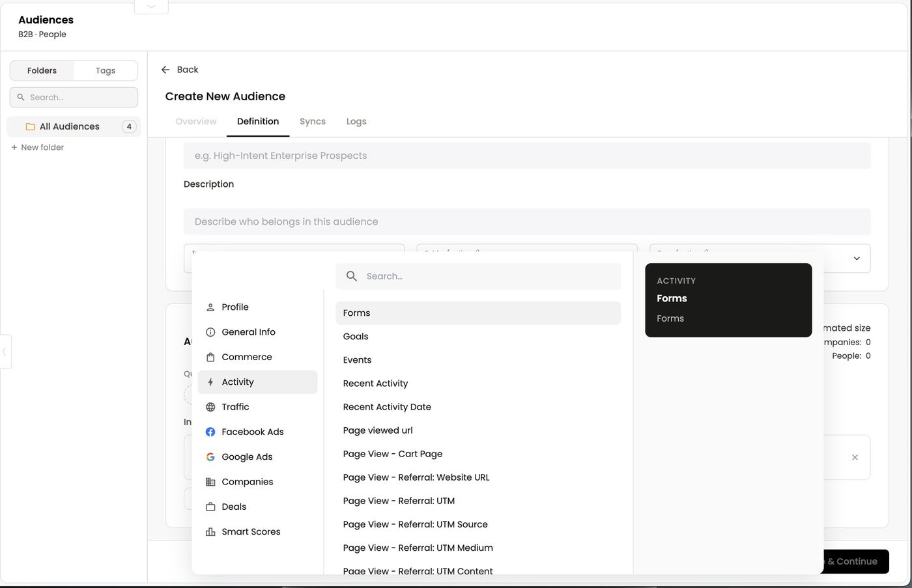Click the Facebook Ads logo icon
This screenshot has width=912, height=588.
point(210,432)
